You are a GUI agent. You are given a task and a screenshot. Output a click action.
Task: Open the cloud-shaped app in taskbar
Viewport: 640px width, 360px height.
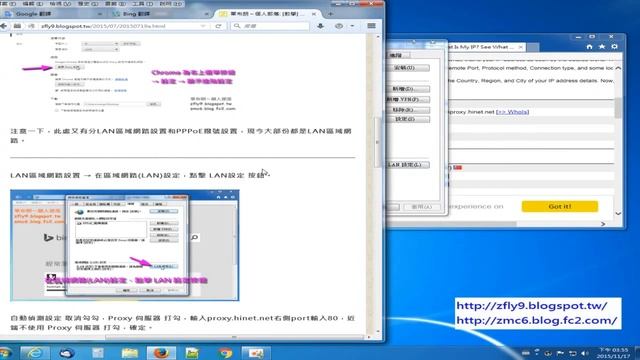[67, 353]
